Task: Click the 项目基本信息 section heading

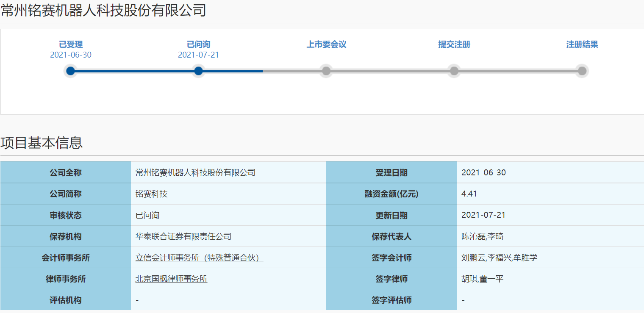Action: click(x=42, y=143)
